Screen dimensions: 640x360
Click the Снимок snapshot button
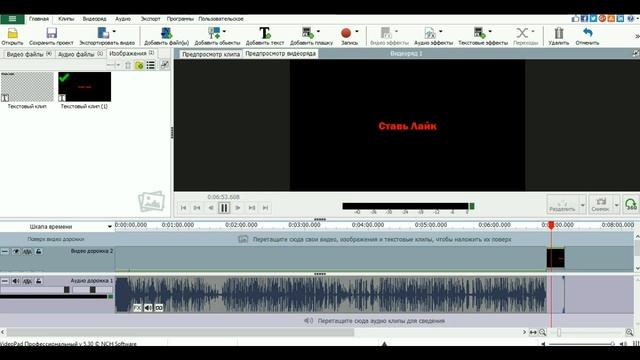[600, 204]
